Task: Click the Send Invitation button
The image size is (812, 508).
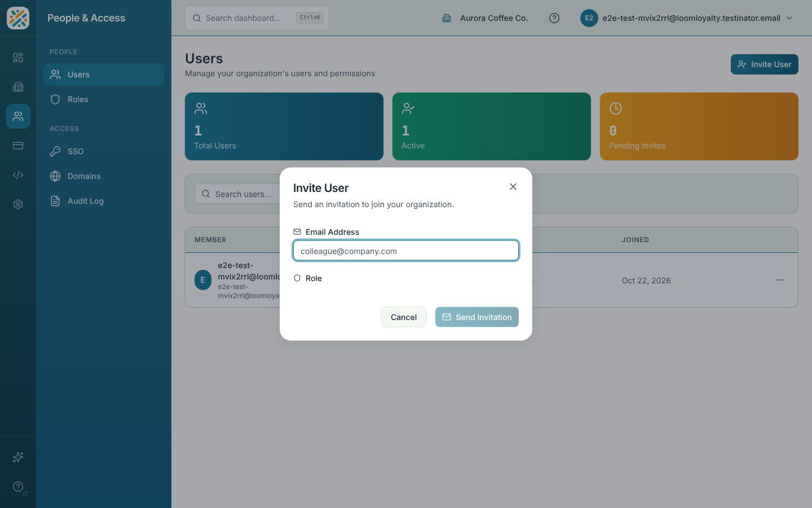Action: pos(477,317)
